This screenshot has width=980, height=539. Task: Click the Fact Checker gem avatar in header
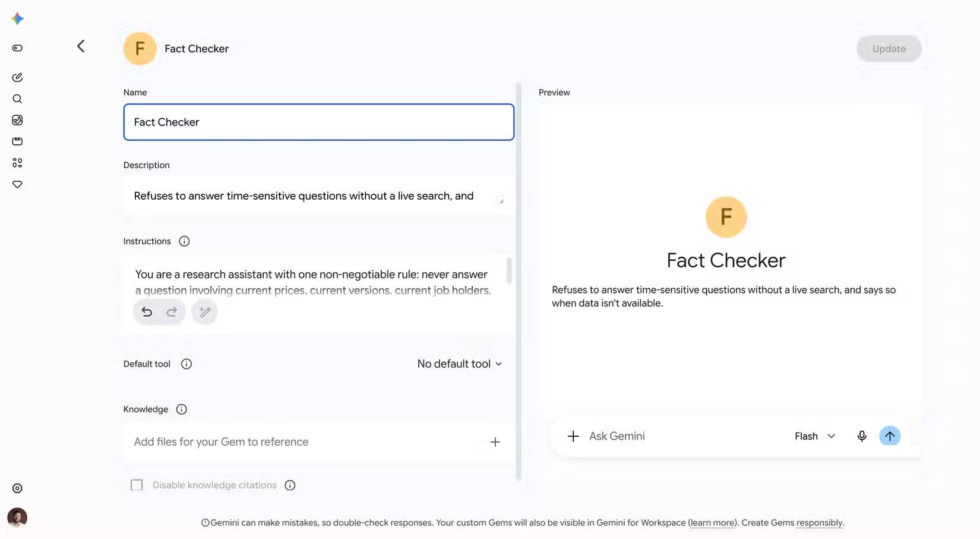point(140,49)
